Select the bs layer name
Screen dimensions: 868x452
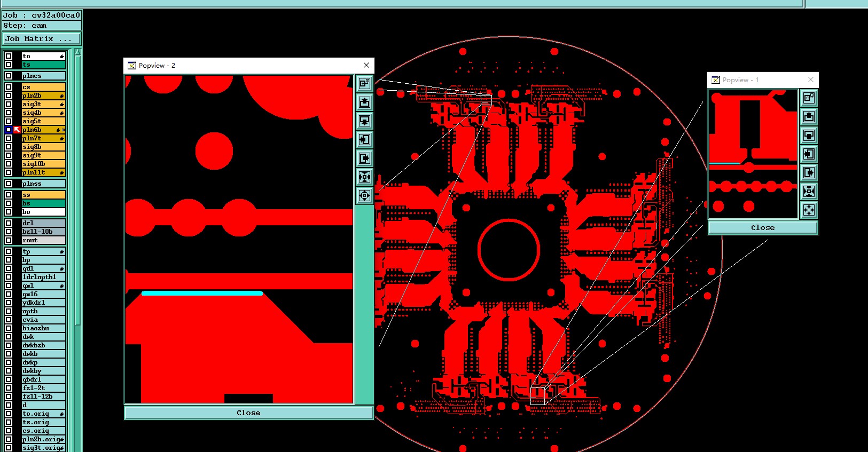[43, 203]
